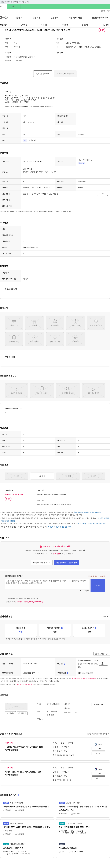Image resolution: width=110 pixels, height=868 pixels.
Task: Switch to the 전형방법 section tab
Action: click(85, 25)
